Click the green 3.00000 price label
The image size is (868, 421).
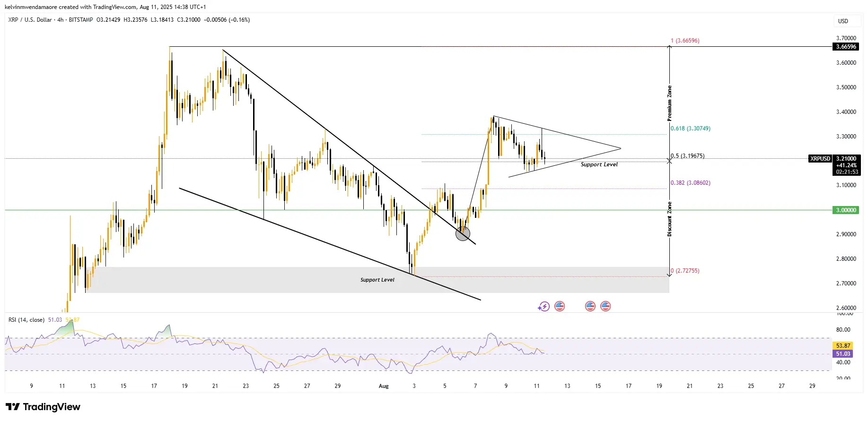pyautogui.click(x=846, y=210)
